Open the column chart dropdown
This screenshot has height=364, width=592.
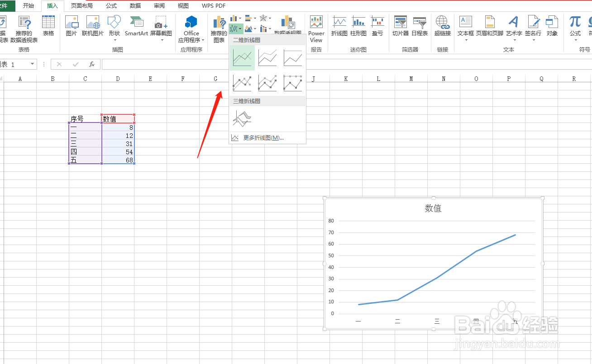coord(236,18)
